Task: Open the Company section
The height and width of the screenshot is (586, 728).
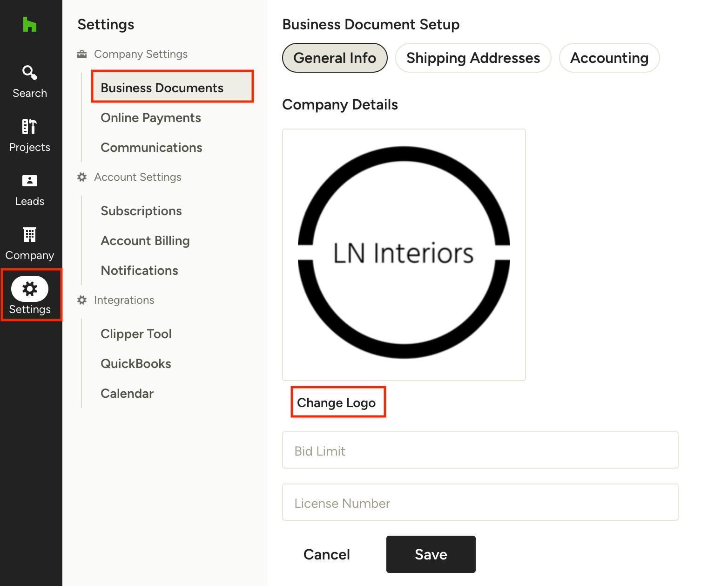Action: 30,242
